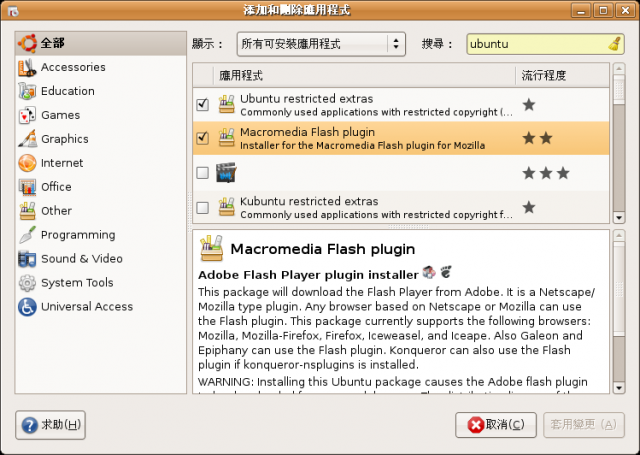The width and height of the screenshot is (640, 455).
Task: Click the Programming trowel icon
Action: coord(27,235)
